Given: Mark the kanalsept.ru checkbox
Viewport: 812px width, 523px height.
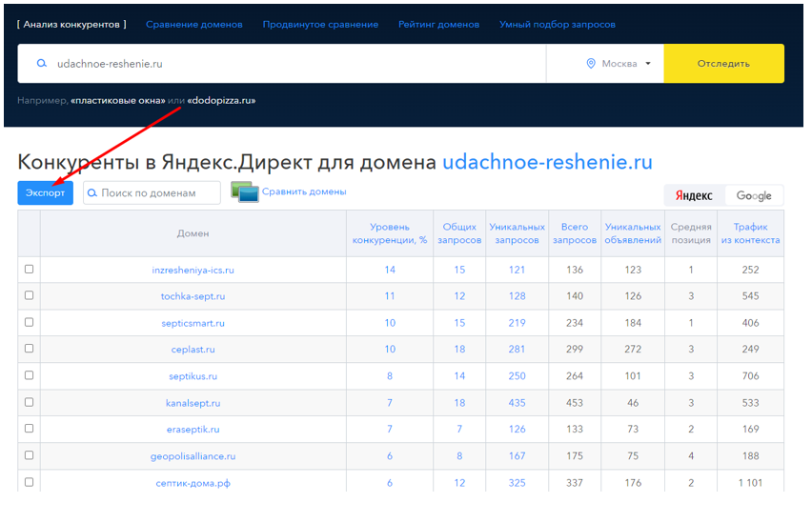Looking at the screenshot, I should click(x=29, y=402).
